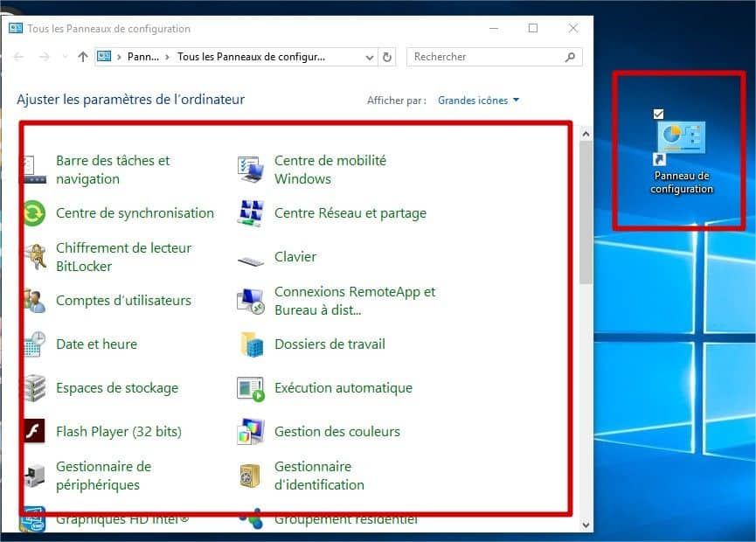Click the Back navigation arrow
Viewport: 756px width, 542px height.
18,56
